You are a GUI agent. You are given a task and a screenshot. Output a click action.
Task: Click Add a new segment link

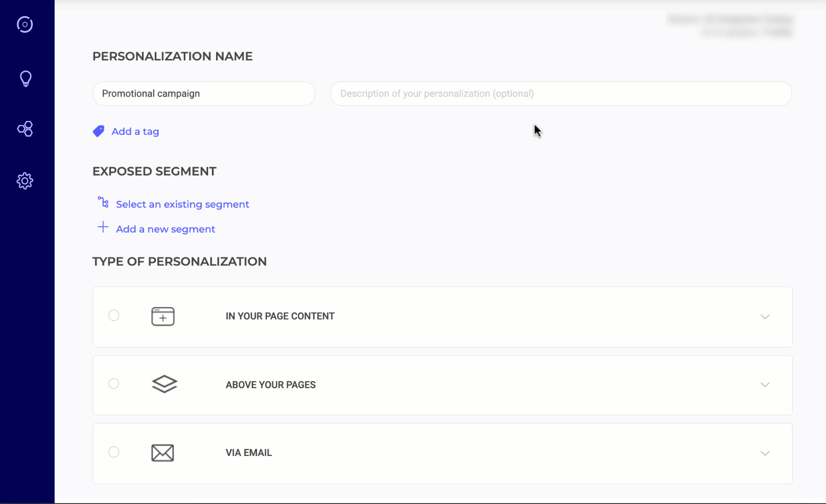click(x=166, y=229)
